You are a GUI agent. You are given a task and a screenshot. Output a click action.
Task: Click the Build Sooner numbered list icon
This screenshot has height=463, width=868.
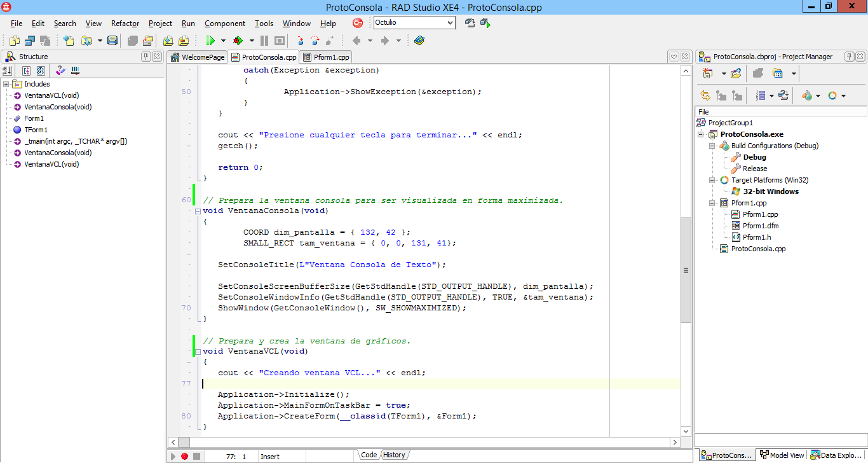761,95
